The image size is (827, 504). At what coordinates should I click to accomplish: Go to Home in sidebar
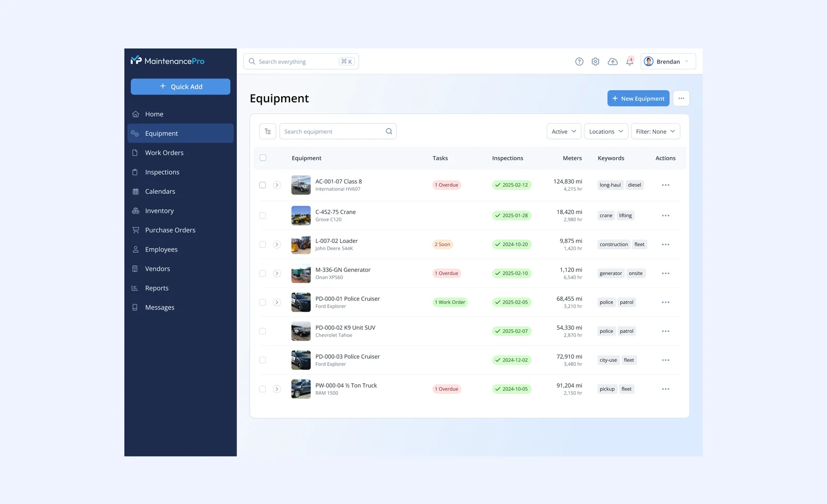coord(180,114)
